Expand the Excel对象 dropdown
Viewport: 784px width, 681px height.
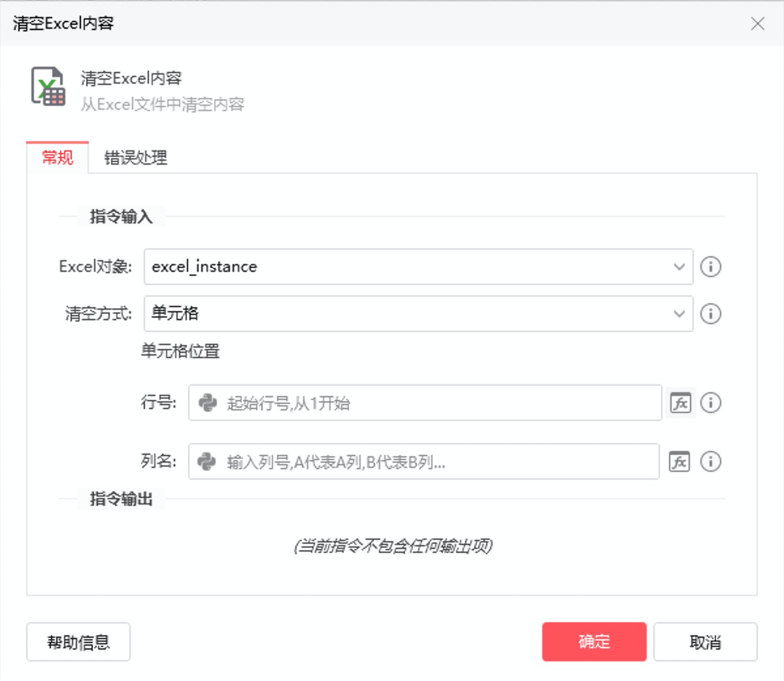pos(679,267)
